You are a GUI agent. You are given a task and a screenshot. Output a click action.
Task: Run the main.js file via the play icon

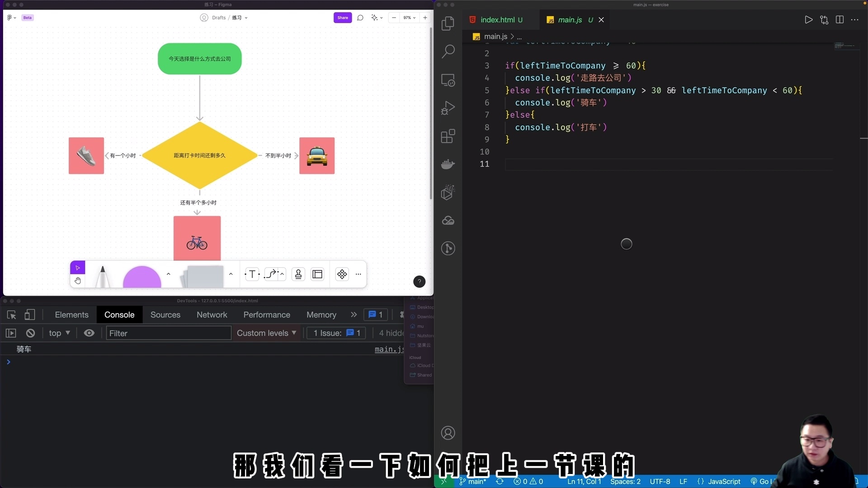[x=809, y=20]
